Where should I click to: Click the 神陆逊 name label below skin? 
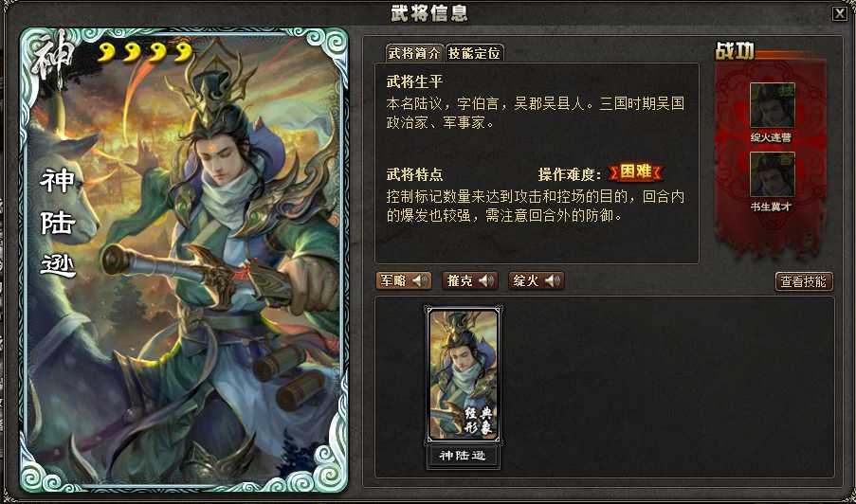click(x=463, y=455)
